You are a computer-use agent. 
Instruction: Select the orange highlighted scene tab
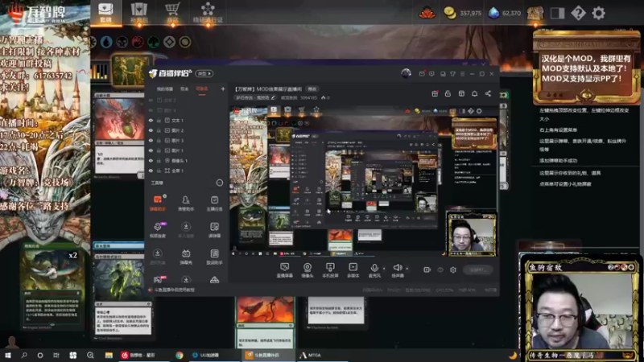tap(202, 88)
